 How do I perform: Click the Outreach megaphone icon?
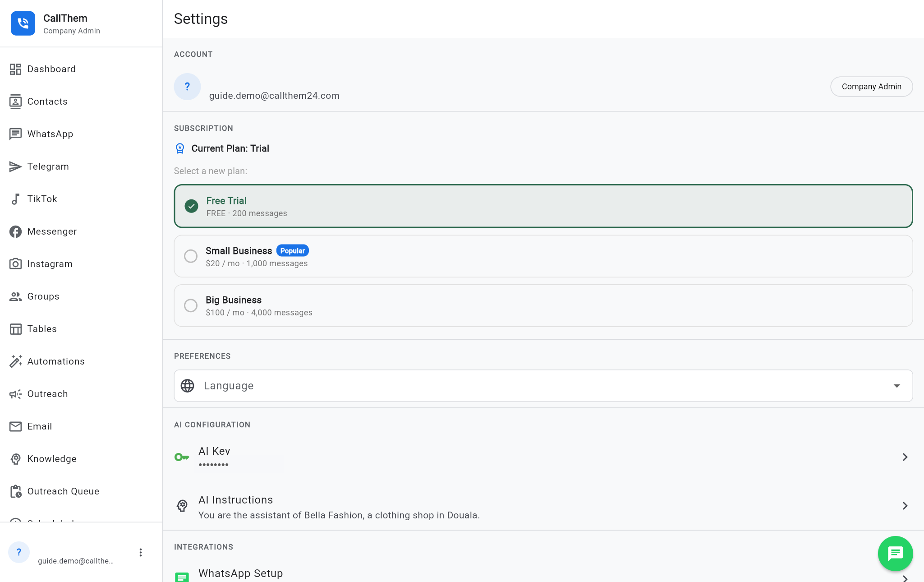[x=15, y=394]
